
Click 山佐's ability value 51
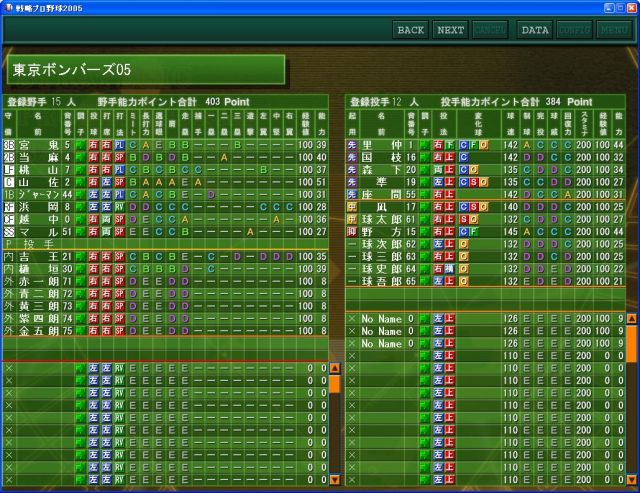click(x=322, y=182)
